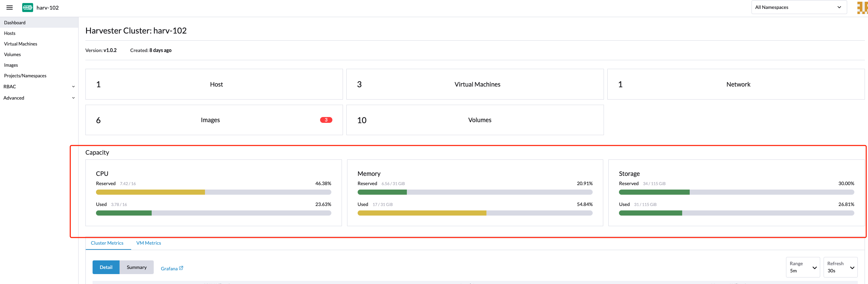The image size is (868, 284).
Task: Select the Summary view button
Action: [x=137, y=267]
